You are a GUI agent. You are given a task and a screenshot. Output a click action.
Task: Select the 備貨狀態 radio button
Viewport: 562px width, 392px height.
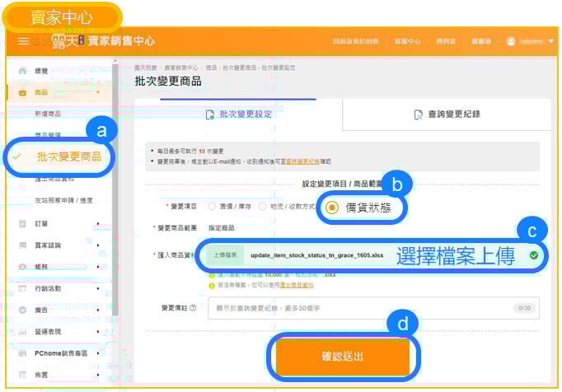(332, 208)
